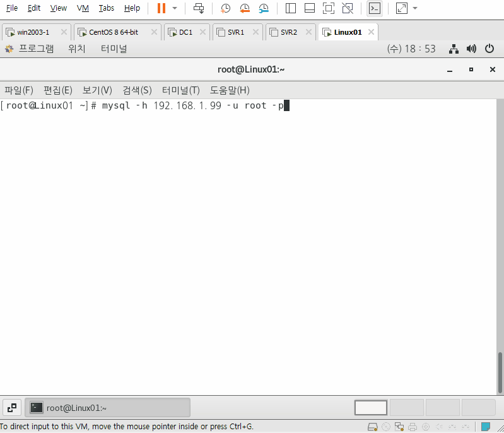This screenshot has height=433, width=504.
Task: Open terminal 보기(V) menu
Action: point(97,90)
